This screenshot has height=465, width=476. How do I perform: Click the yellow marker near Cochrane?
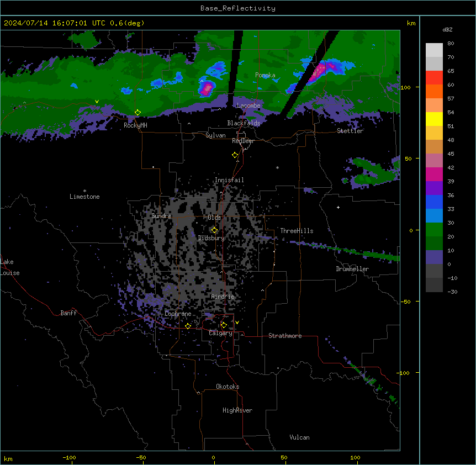(x=188, y=326)
